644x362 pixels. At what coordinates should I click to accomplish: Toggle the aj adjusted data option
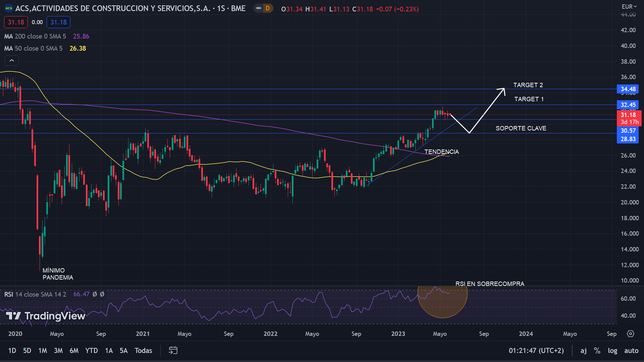click(x=584, y=351)
